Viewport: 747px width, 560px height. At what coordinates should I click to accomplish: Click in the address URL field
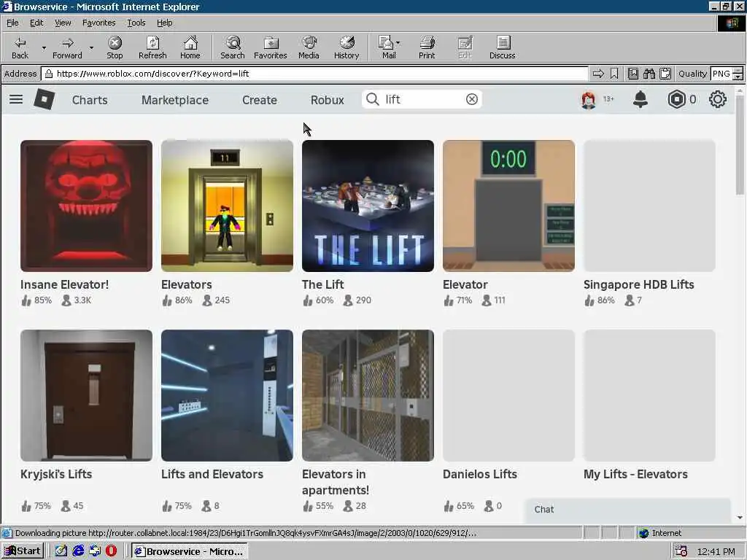(x=314, y=74)
